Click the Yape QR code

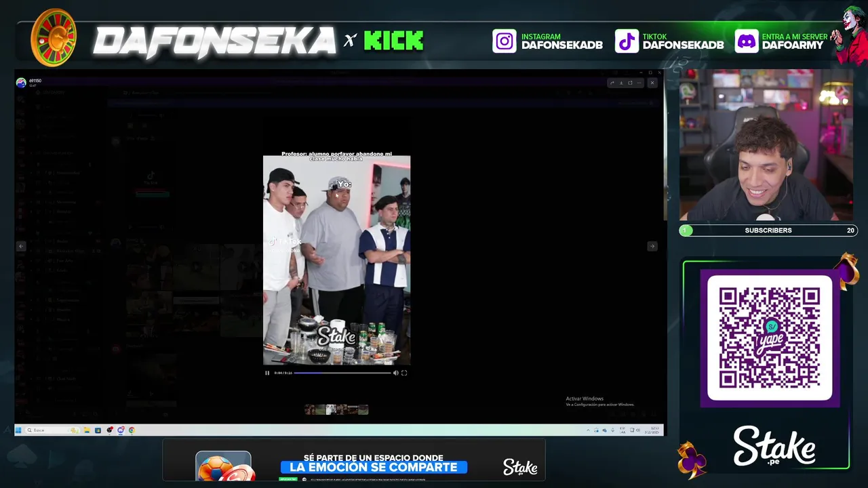tap(770, 338)
